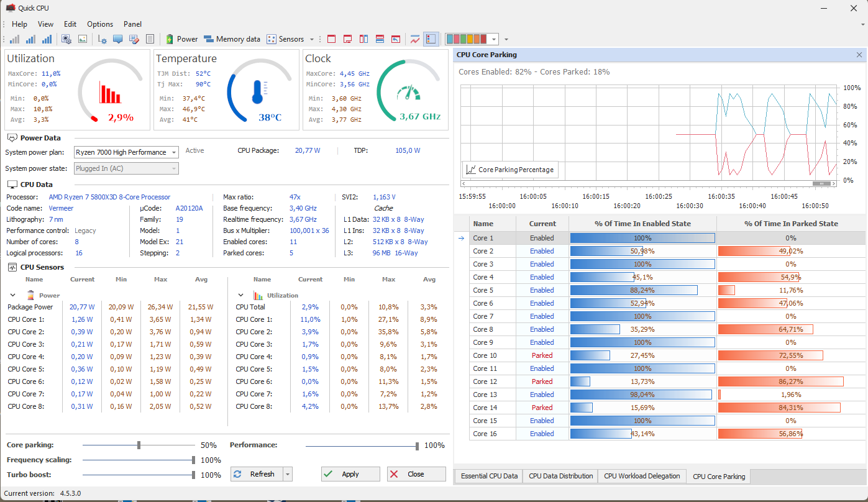Click the second red layout icon with bottom panel
Screen dimensions: 868x502
347,39
